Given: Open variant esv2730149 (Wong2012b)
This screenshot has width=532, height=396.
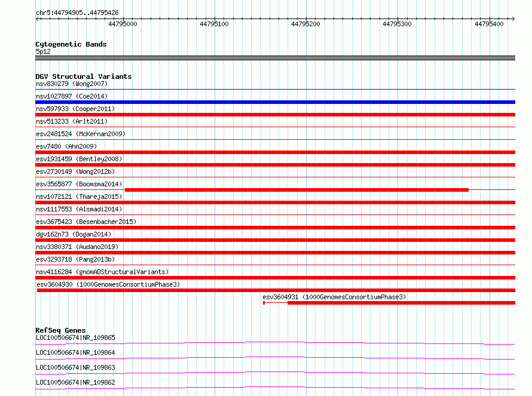Looking at the screenshot, I should point(75,171).
